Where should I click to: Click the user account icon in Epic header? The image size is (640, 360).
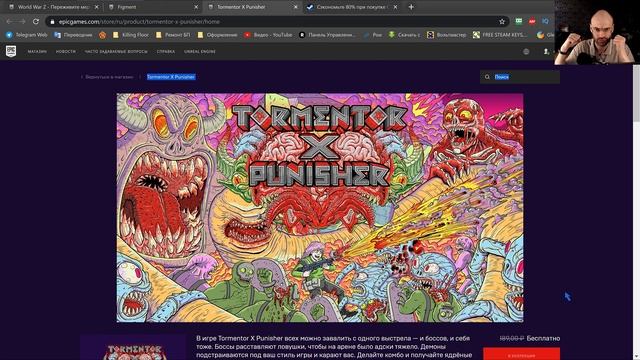[x=546, y=51]
